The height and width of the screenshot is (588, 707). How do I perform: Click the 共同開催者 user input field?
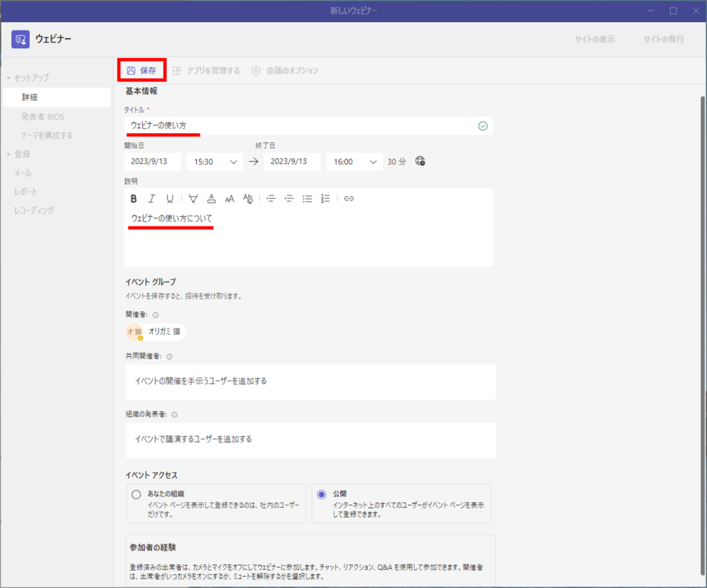pyautogui.click(x=310, y=382)
